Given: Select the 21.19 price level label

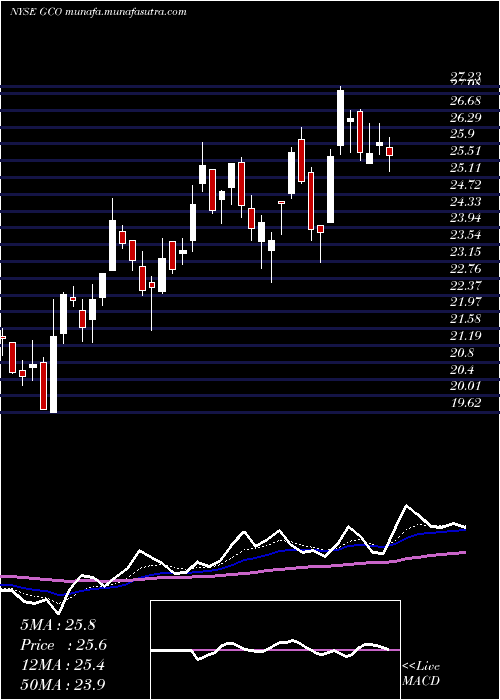Looking at the screenshot, I should (x=465, y=336).
